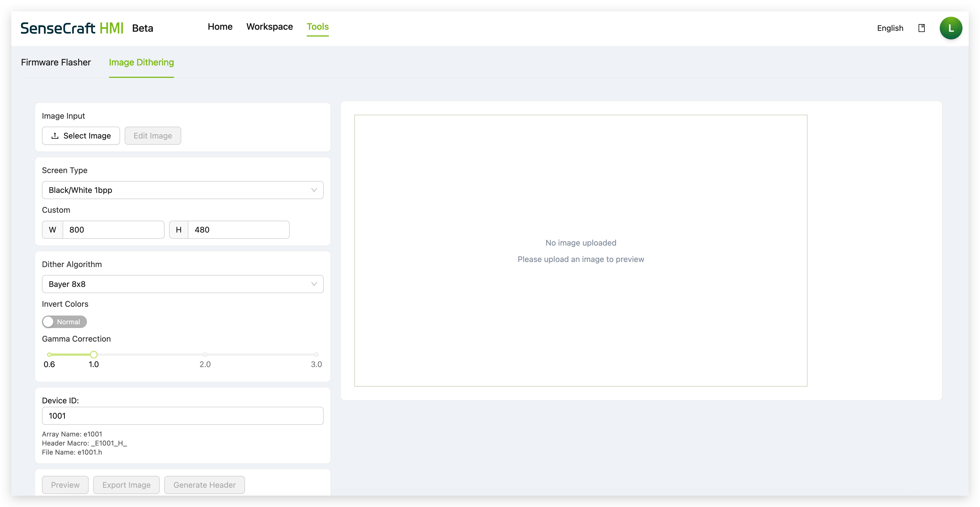This screenshot has width=980, height=507.
Task: Change language from English selector
Action: point(890,28)
